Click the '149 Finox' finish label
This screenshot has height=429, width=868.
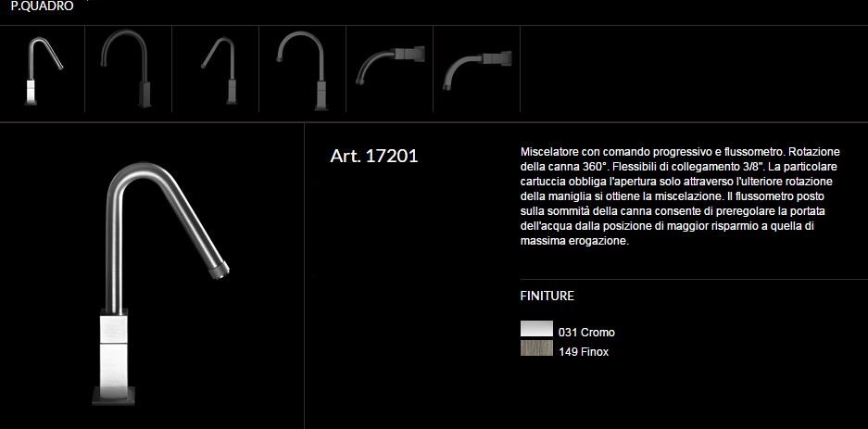[584, 352]
